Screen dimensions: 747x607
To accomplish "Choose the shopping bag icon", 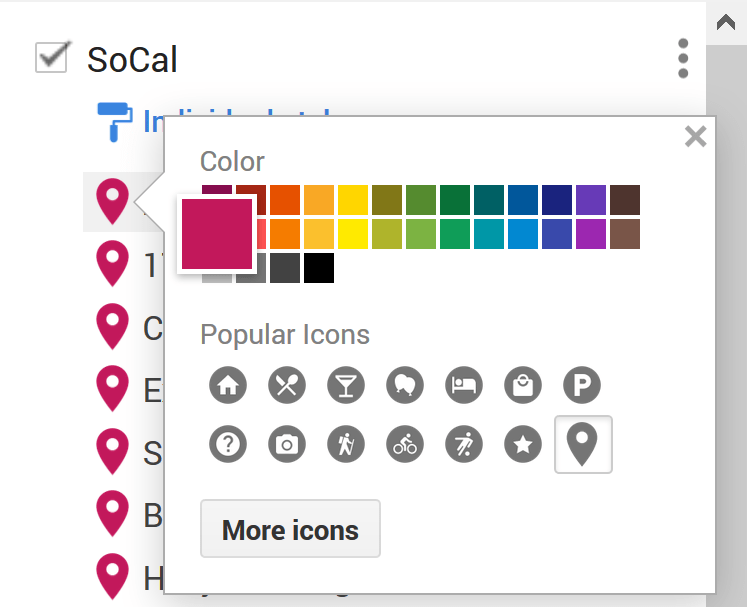I will coord(522,385).
